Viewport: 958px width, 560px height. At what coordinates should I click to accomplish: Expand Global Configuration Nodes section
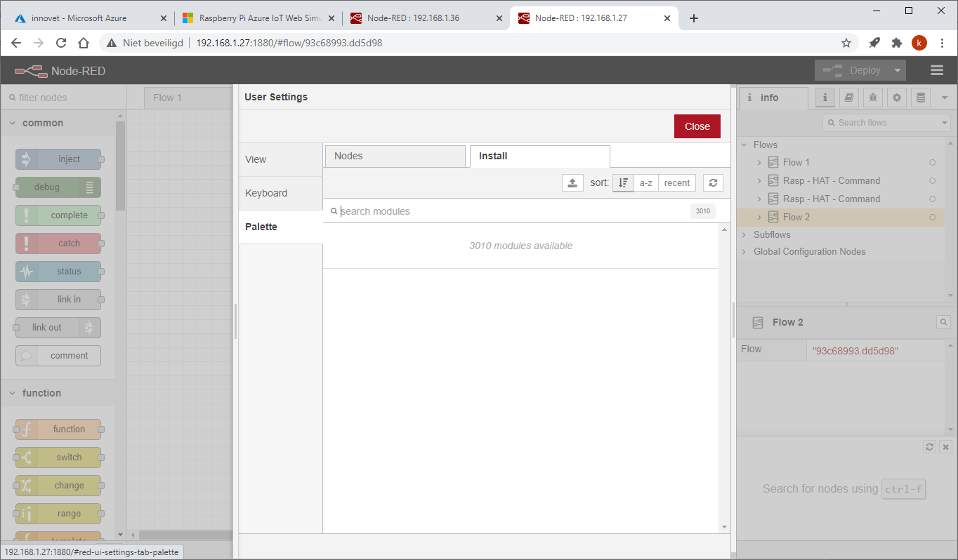pos(744,251)
